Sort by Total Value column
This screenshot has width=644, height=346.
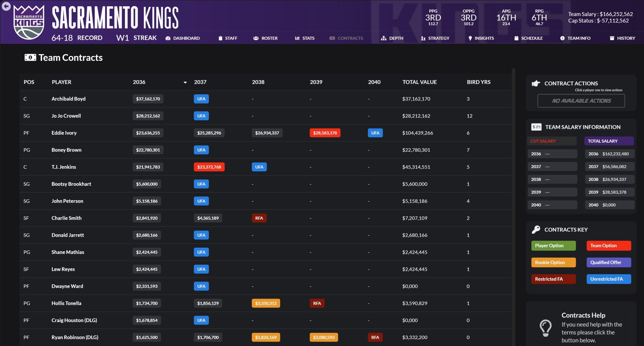pos(419,82)
